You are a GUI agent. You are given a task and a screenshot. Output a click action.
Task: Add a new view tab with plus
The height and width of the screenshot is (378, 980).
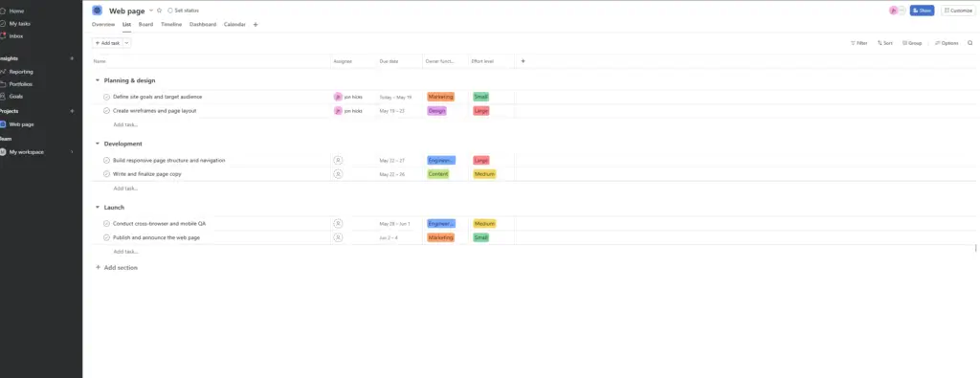(255, 24)
